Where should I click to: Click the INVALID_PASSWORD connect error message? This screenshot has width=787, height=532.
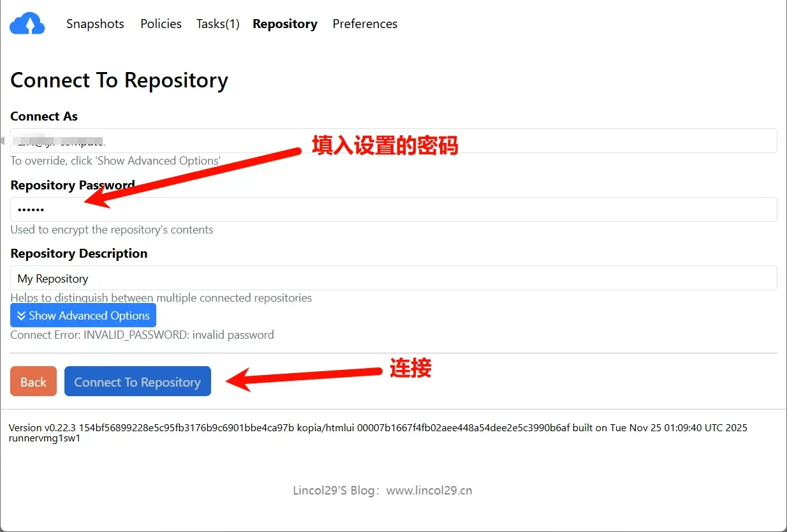(x=142, y=334)
